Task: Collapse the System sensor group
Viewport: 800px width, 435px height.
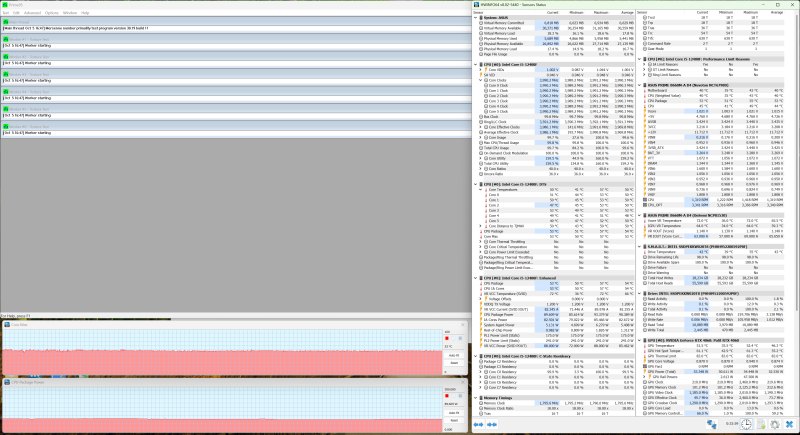Action: coord(475,19)
